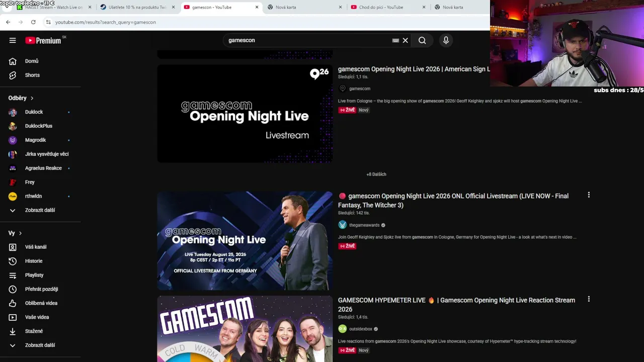Visit gamescom channel name link
Screen dimensions: 644x362
tap(360, 88)
